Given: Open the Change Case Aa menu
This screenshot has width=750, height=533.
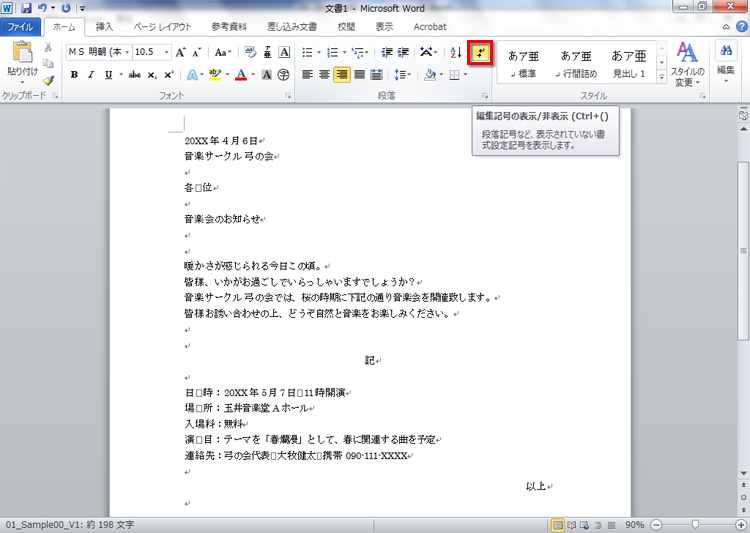Looking at the screenshot, I should (x=223, y=52).
